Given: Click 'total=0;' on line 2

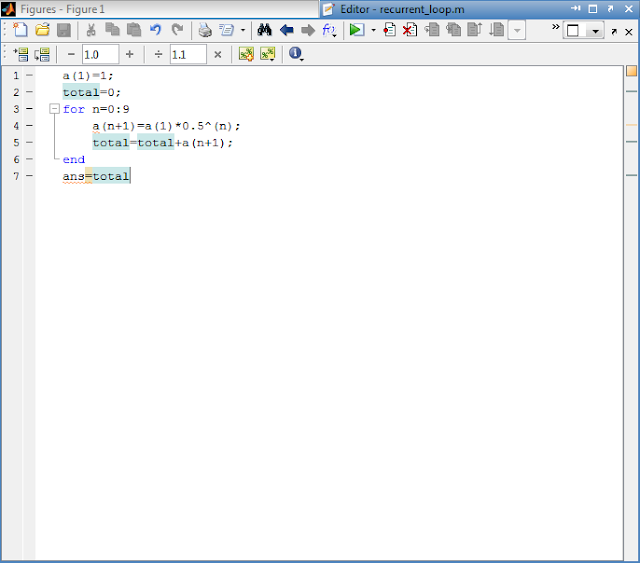Looking at the screenshot, I should click(92, 93).
